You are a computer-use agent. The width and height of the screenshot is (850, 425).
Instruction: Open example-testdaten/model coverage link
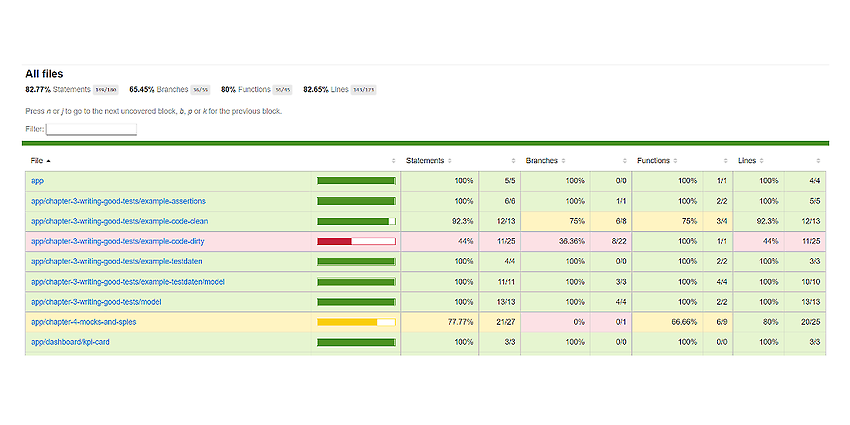128,282
